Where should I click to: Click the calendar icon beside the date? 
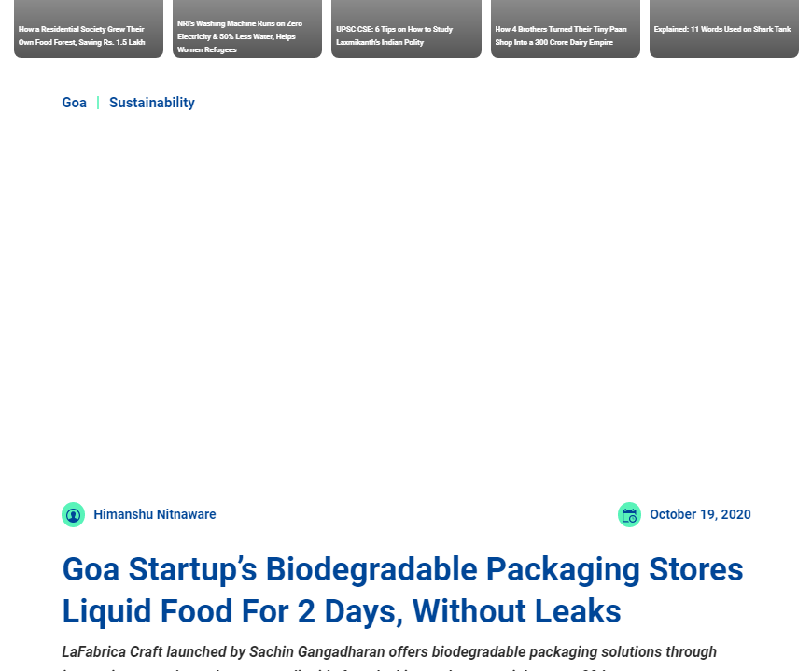click(x=629, y=514)
